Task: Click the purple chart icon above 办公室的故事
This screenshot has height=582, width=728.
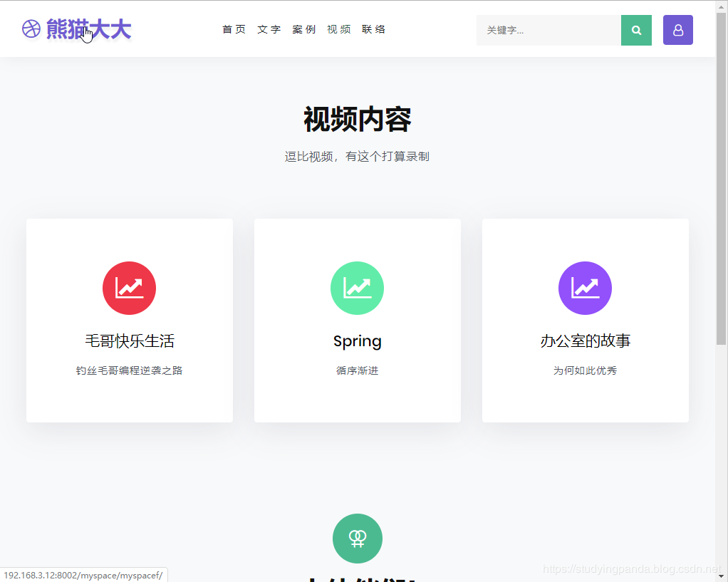Action: click(x=585, y=288)
